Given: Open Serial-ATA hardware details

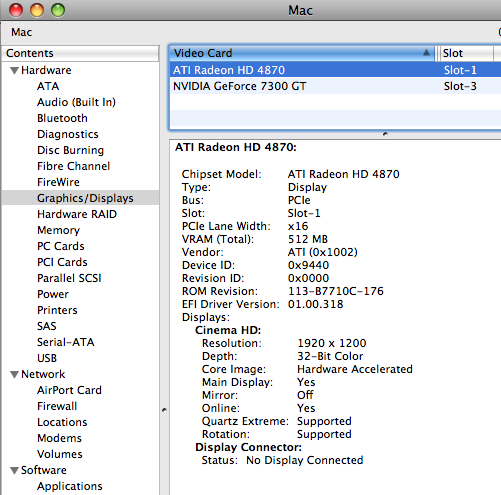Looking at the screenshot, I should (x=66, y=342).
